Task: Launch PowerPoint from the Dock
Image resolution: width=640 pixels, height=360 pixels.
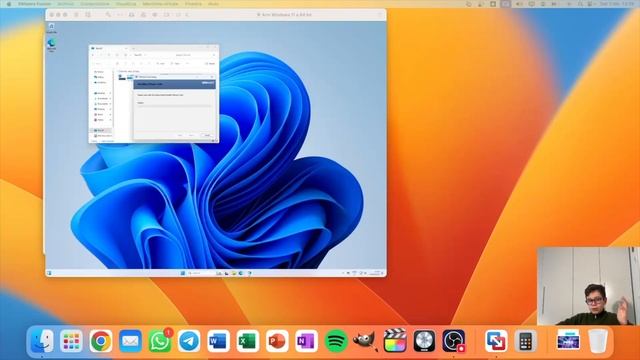Action: (x=277, y=341)
